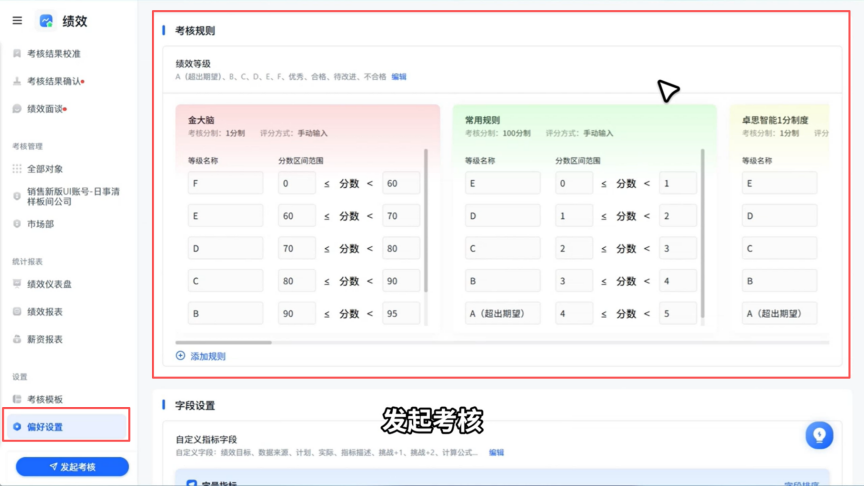
Task: Click the horizontal scrollbar under rule cards
Action: [224, 342]
